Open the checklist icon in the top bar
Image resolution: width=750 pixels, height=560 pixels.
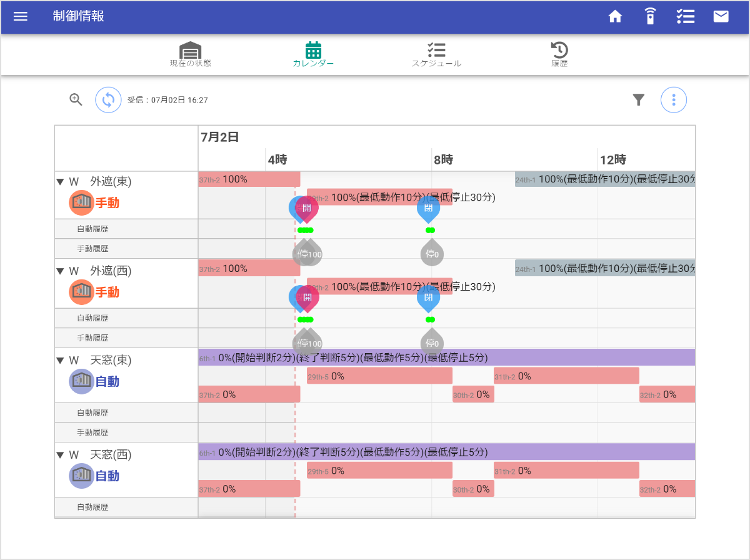coord(686,17)
